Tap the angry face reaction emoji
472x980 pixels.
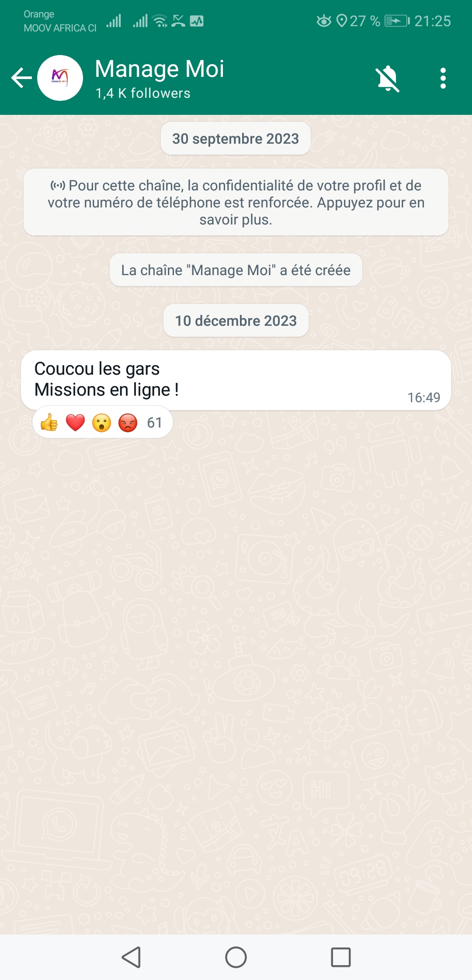click(x=128, y=422)
